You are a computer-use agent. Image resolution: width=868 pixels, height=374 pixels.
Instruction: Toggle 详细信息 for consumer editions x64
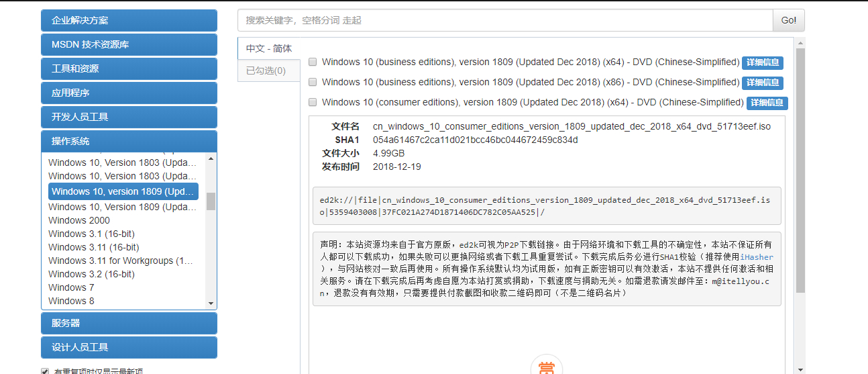point(767,103)
